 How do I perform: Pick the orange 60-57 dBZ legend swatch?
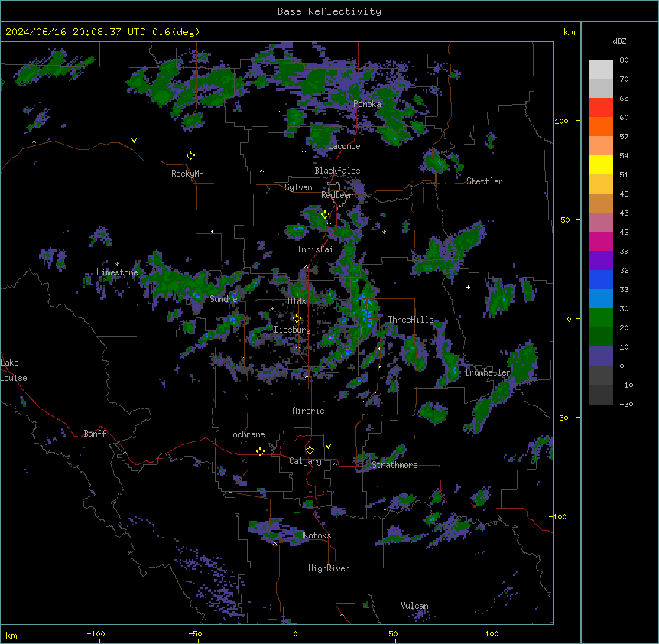[601, 126]
